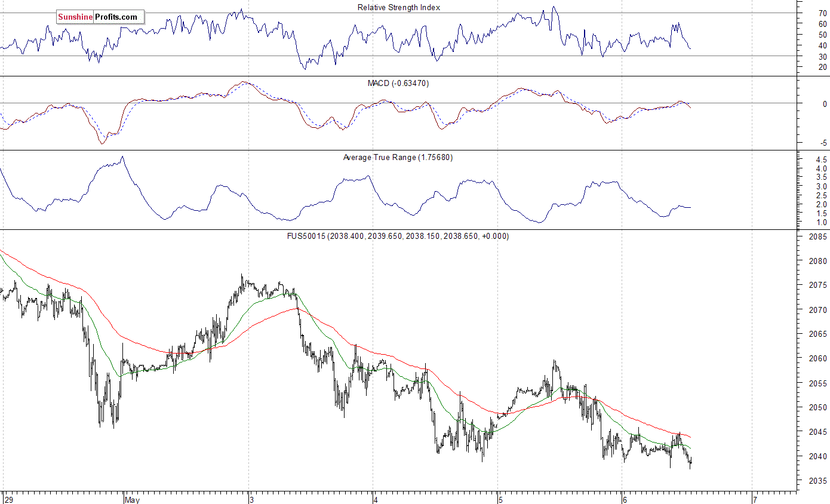Click the ATR 2.0 axis value
The image size is (830, 504).
click(x=822, y=204)
